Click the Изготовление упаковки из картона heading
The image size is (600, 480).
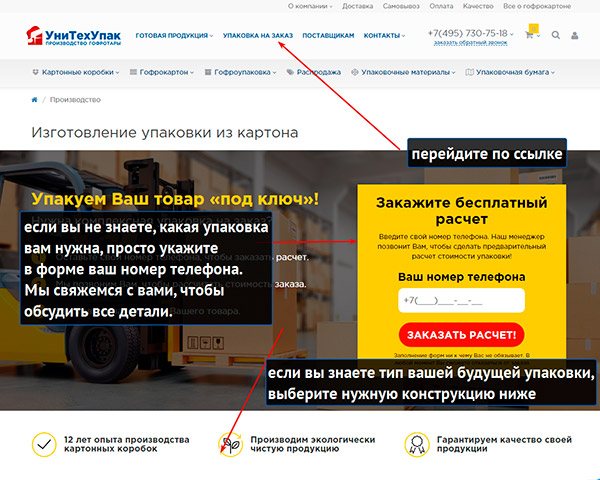click(165, 132)
